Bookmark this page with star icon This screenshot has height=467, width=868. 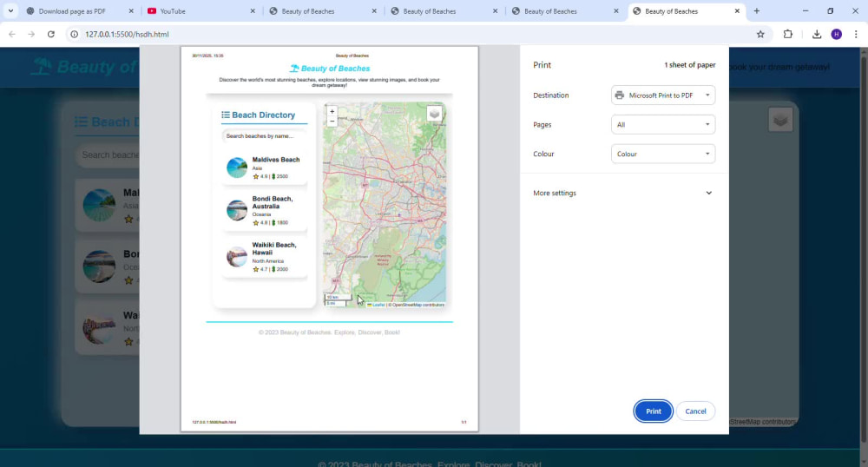click(760, 35)
